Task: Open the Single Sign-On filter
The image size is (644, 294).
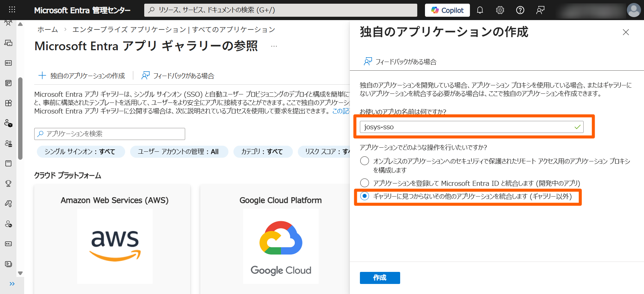Action: pyautogui.click(x=80, y=152)
